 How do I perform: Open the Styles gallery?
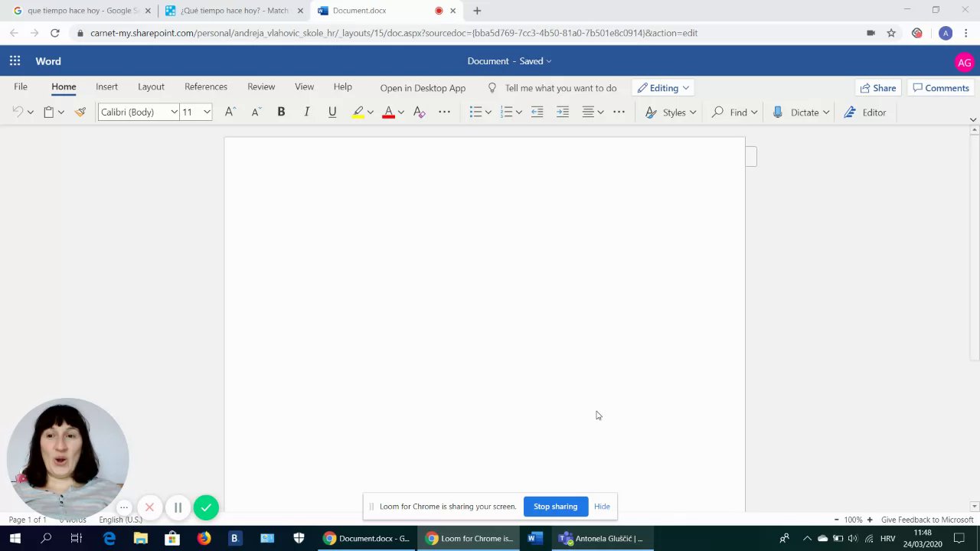(x=671, y=112)
